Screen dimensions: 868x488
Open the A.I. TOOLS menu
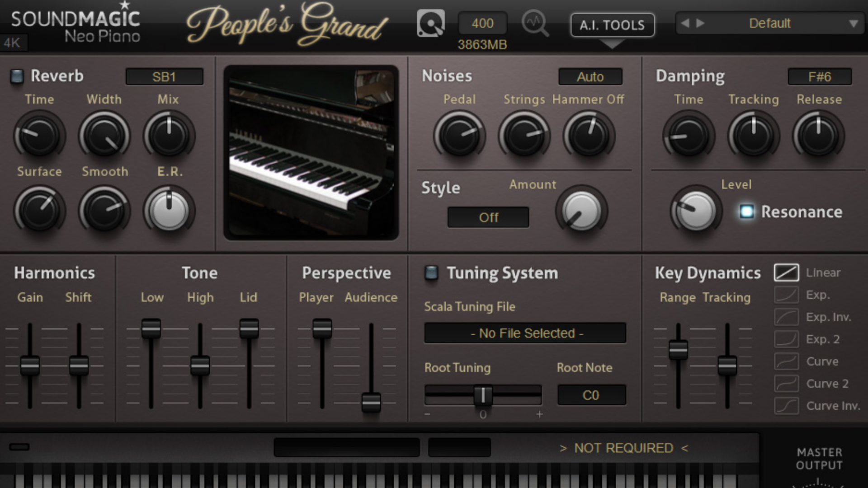pos(612,25)
